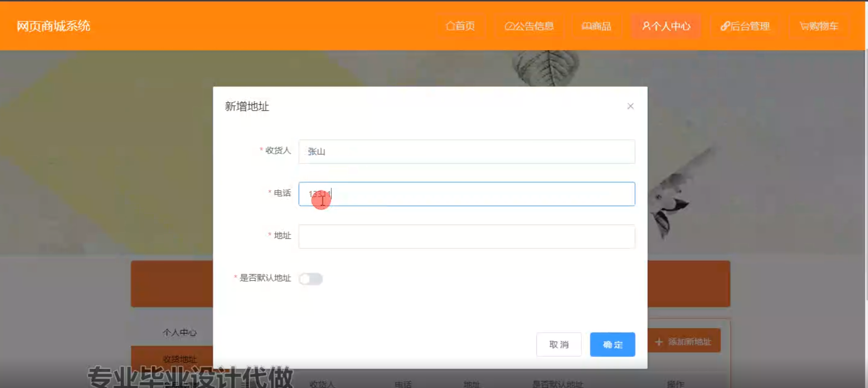
Task: Click the 网页商城系统 site title
Action: click(x=53, y=26)
